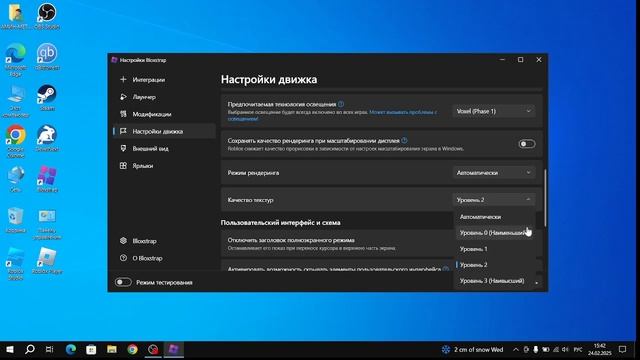Open the Bloxstrap desktop shortcut

click(x=47, y=180)
